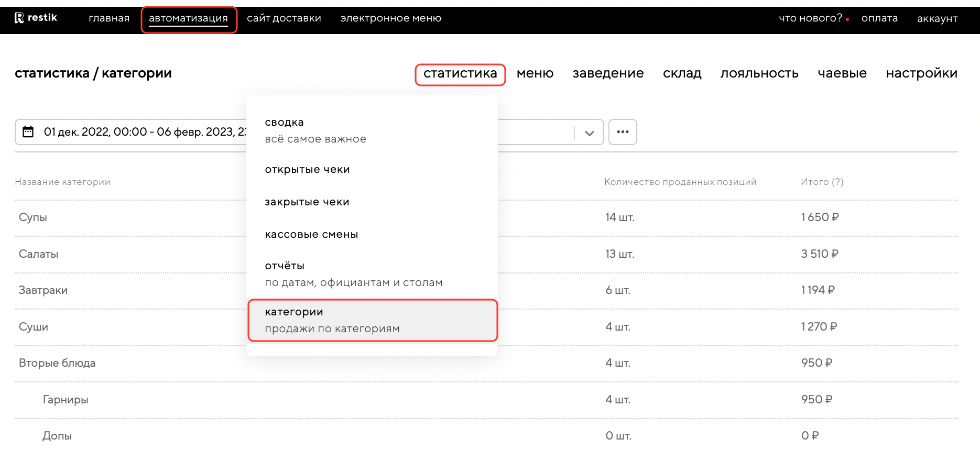Screen dimensions: 980x461
Task: Select закрытые чеки menu entry
Action: tap(307, 202)
